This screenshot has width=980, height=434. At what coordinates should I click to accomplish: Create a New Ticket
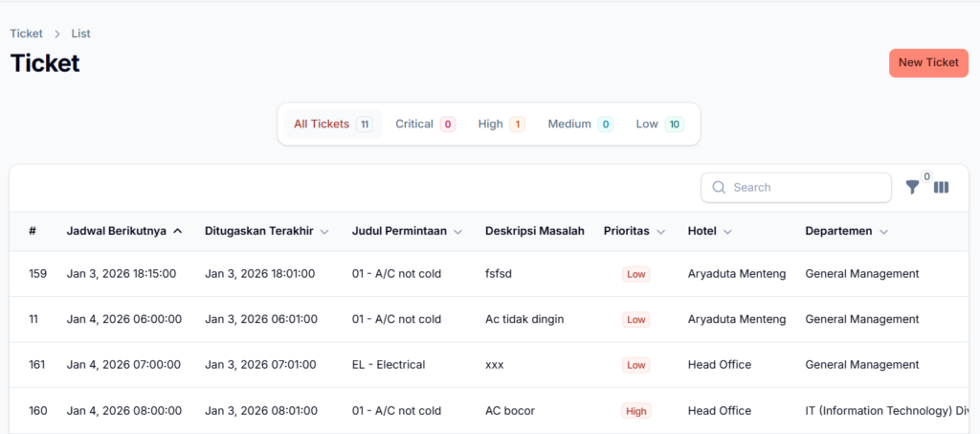coord(927,62)
